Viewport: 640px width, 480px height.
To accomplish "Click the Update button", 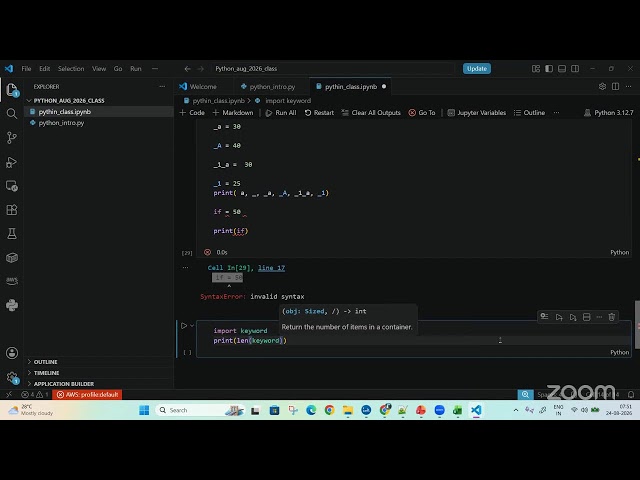I will [x=477, y=69].
